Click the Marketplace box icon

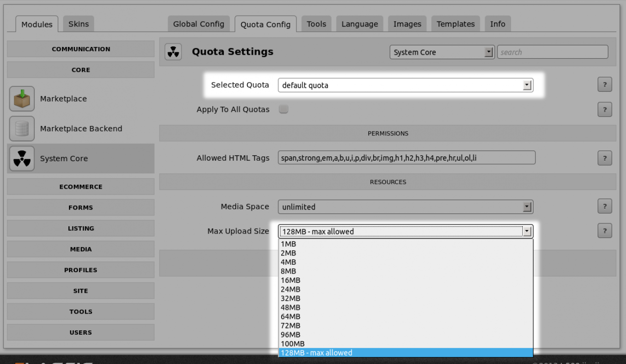pos(22,99)
